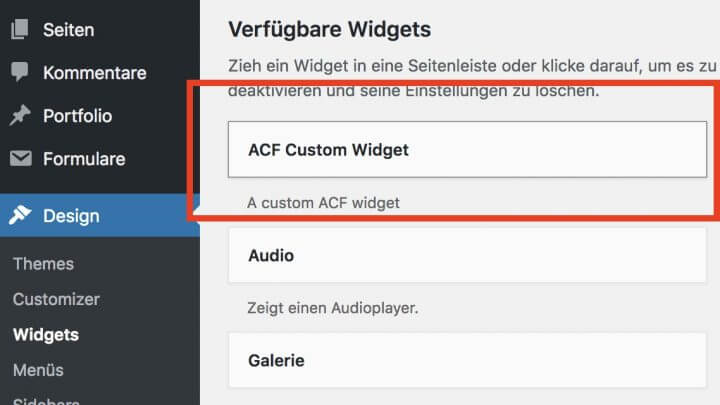Open the Seiten menu item

(x=68, y=30)
